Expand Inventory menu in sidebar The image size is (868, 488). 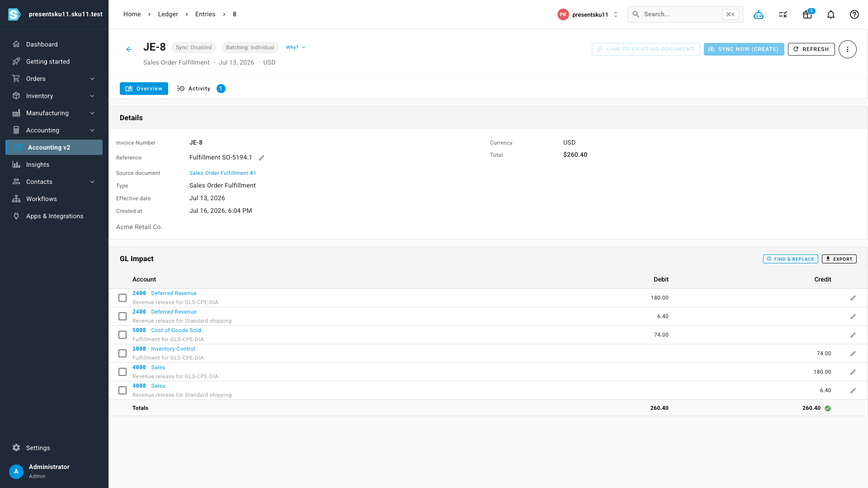[x=54, y=96]
